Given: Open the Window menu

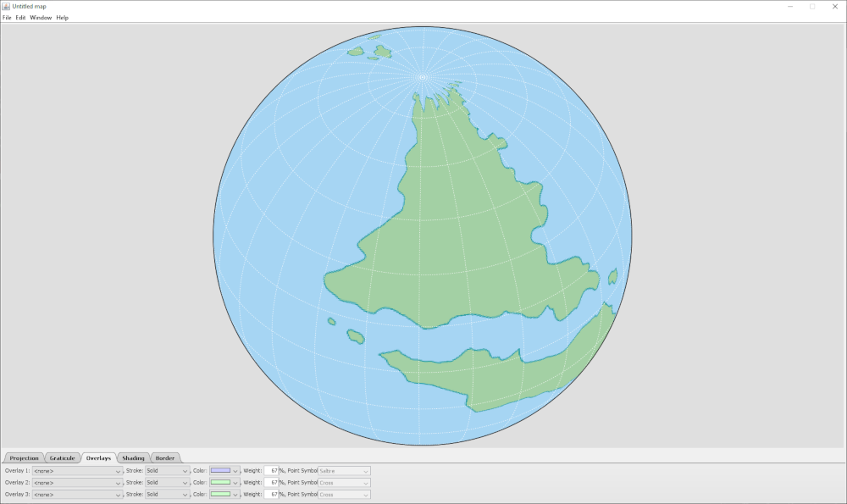Looking at the screenshot, I should click(x=41, y=18).
